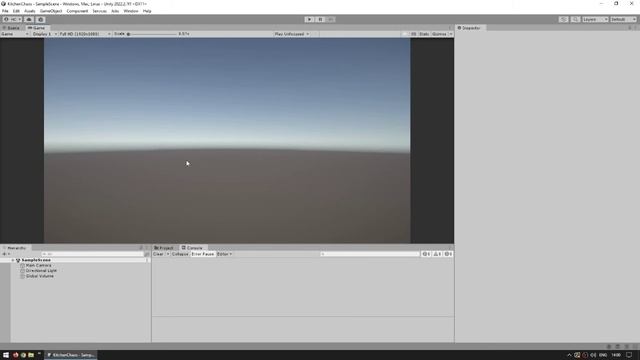This screenshot has width=640, height=360.
Task: Select the Hierarchy tab
Action: pyautogui.click(x=15, y=248)
